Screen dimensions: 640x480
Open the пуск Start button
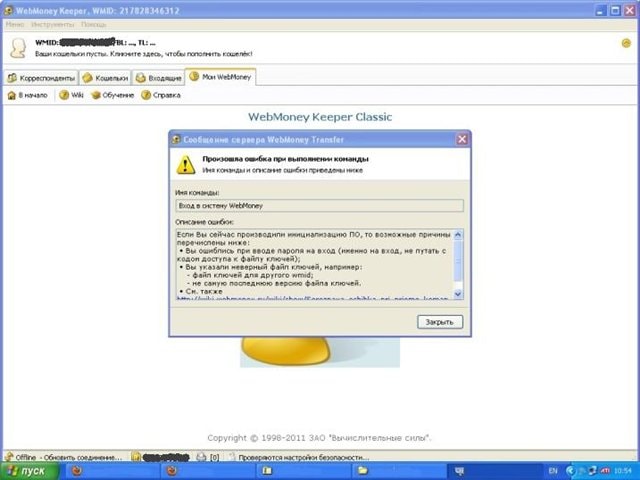tap(29, 471)
